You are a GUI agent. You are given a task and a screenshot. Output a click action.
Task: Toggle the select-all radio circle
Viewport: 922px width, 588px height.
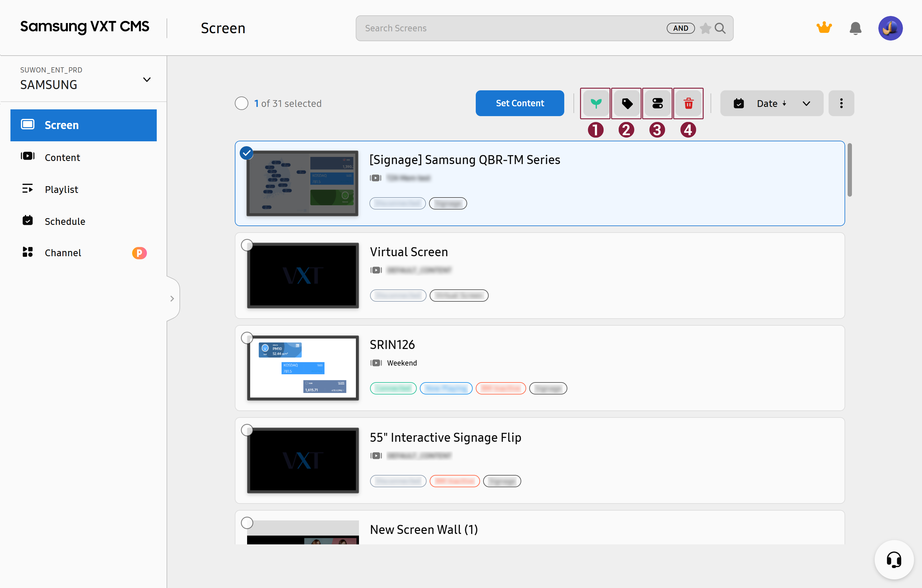242,103
